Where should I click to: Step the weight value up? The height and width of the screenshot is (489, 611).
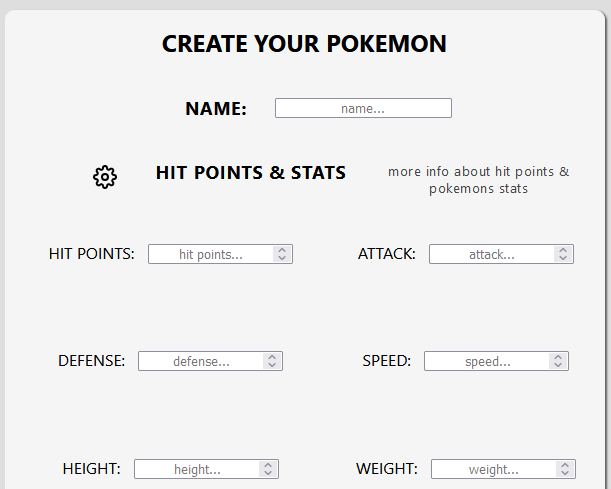coord(565,464)
